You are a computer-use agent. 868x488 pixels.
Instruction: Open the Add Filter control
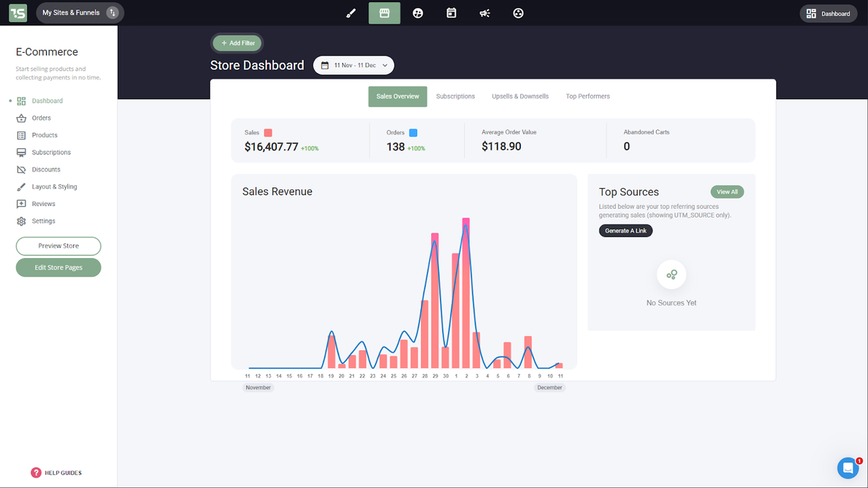pos(237,43)
